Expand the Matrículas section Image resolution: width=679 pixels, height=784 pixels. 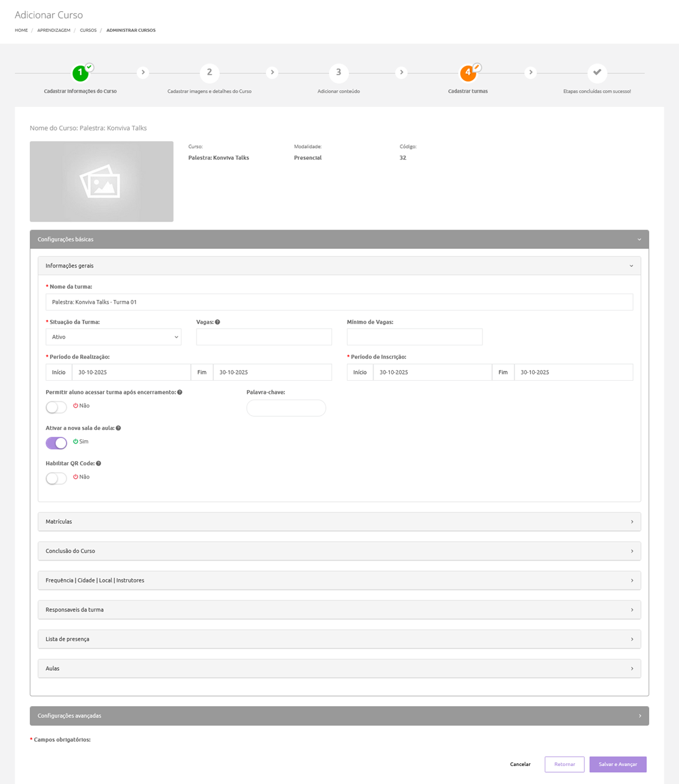[339, 521]
